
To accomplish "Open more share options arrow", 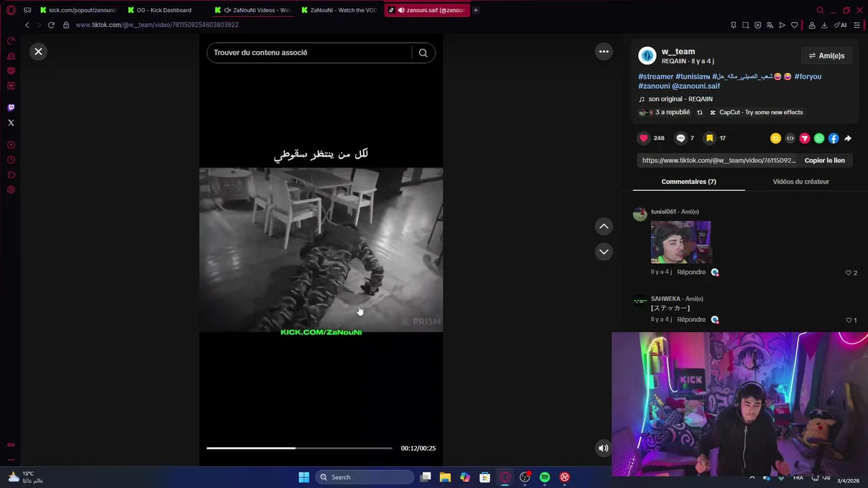I will pos(848,138).
